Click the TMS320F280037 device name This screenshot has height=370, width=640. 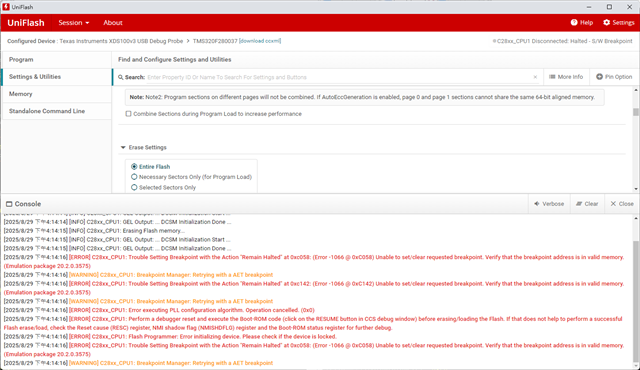pyautogui.click(x=215, y=41)
